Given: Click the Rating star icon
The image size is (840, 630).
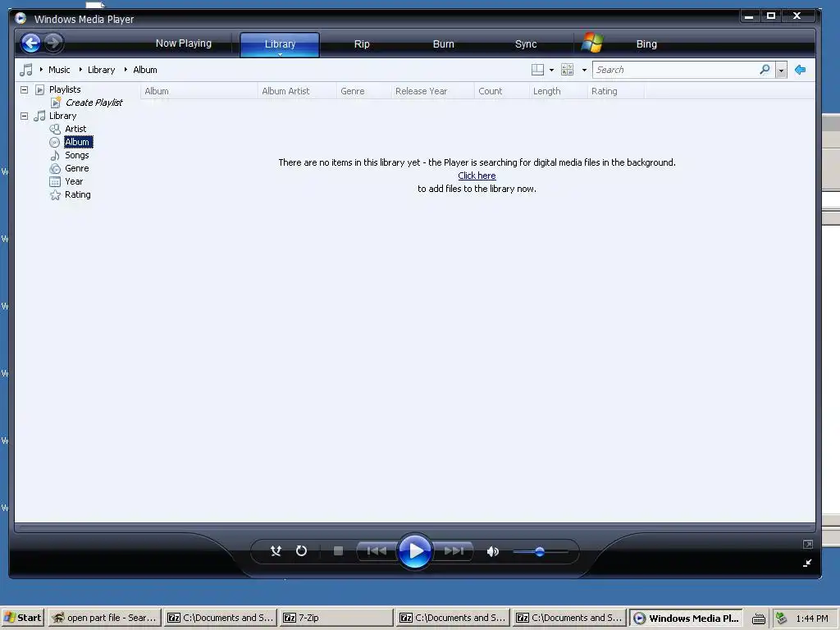Looking at the screenshot, I should pyautogui.click(x=55, y=195).
